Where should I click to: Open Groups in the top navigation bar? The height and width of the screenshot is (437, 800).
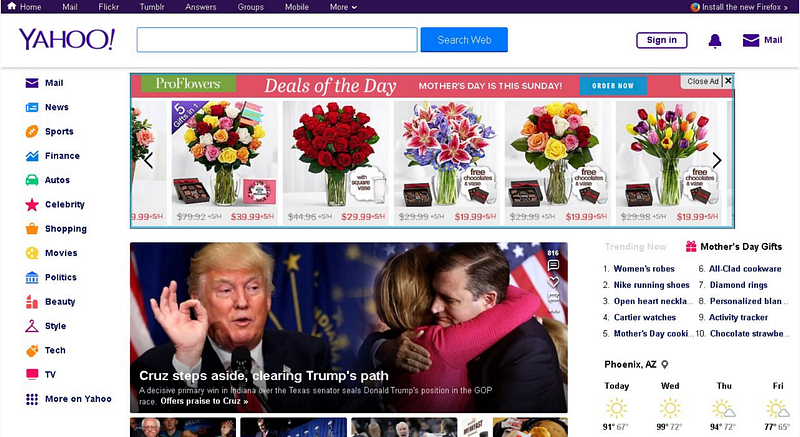click(251, 7)
